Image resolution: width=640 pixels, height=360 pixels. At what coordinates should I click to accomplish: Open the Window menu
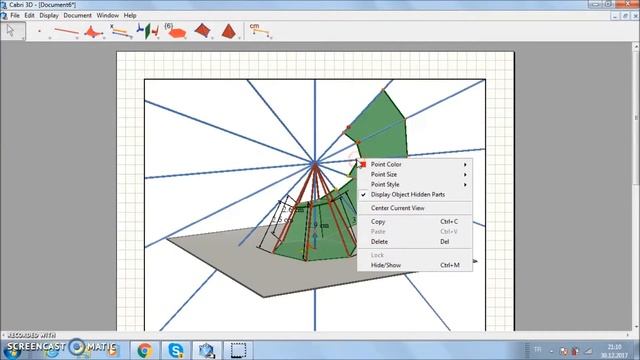[x=107, y=16]
